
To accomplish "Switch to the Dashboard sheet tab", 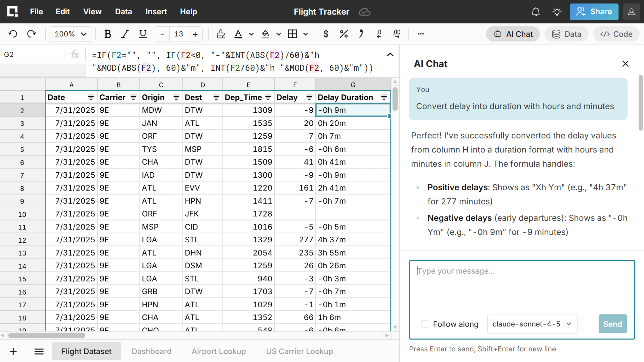I will (x=151, y=351).
